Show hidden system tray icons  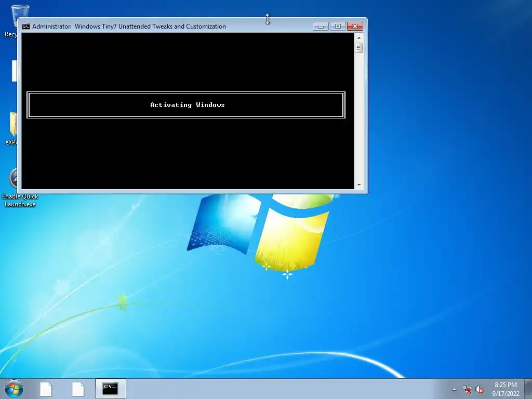click(x=454, y=390)
